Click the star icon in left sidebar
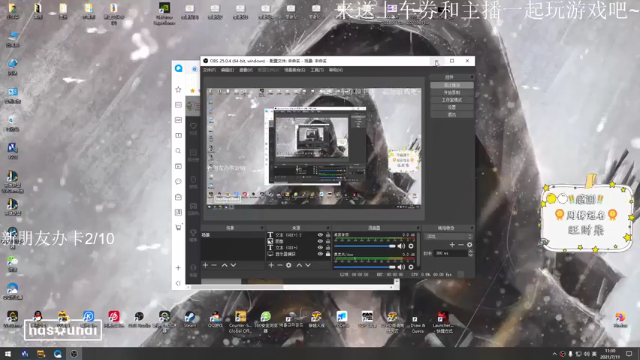The image size is (640, 360). coord(178,89)
